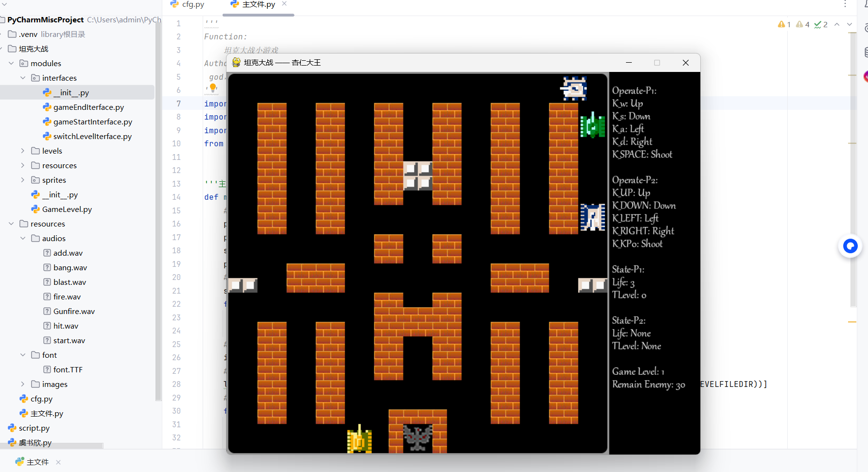Viewport: 868px width, 472px height.
Task: Close the 主文件 run tab
Action: click(x=58, y=462)
